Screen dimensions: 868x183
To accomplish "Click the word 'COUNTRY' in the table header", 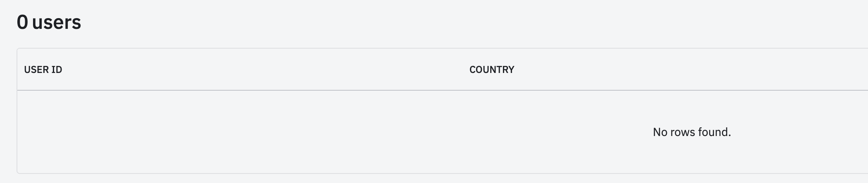I will [491, 70].
